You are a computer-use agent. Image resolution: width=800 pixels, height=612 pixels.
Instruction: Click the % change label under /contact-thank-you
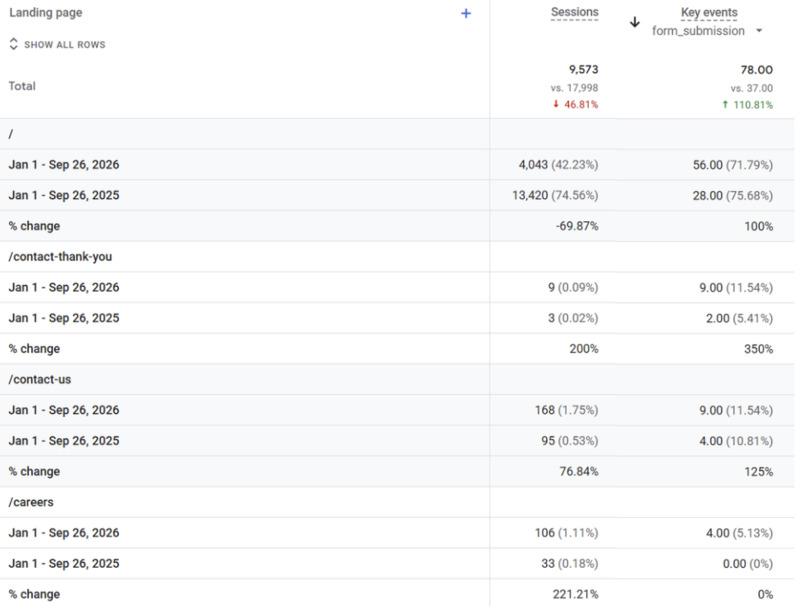tap(34, 349)
